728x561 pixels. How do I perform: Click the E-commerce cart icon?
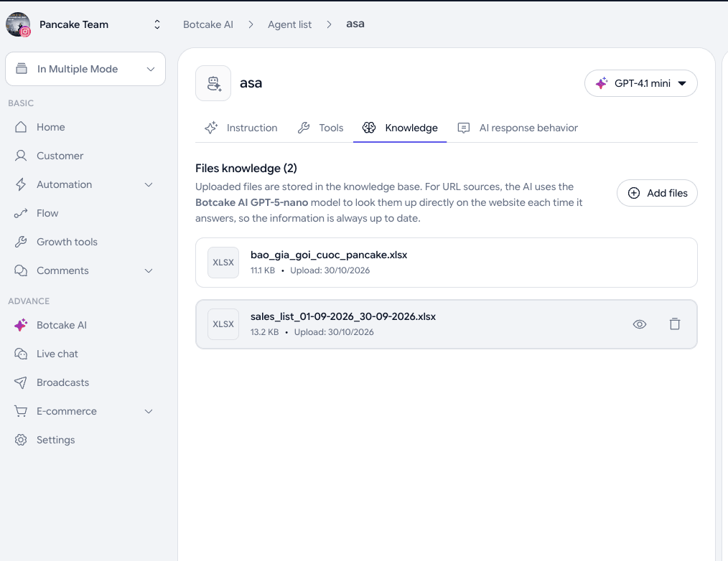pyautogui.click(x=21, y=411)
